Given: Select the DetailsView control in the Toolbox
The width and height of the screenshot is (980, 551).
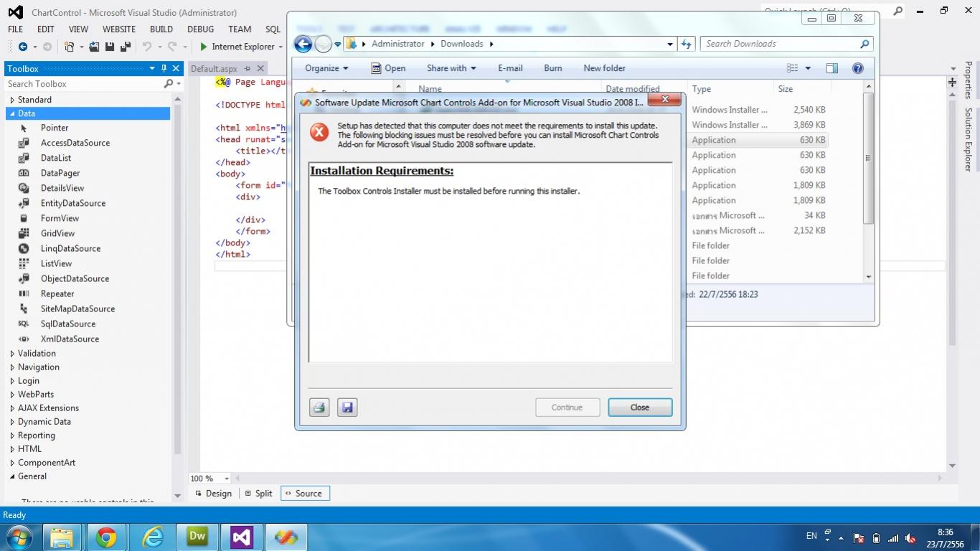Looking at the screenshot, I should pos(62,188).
